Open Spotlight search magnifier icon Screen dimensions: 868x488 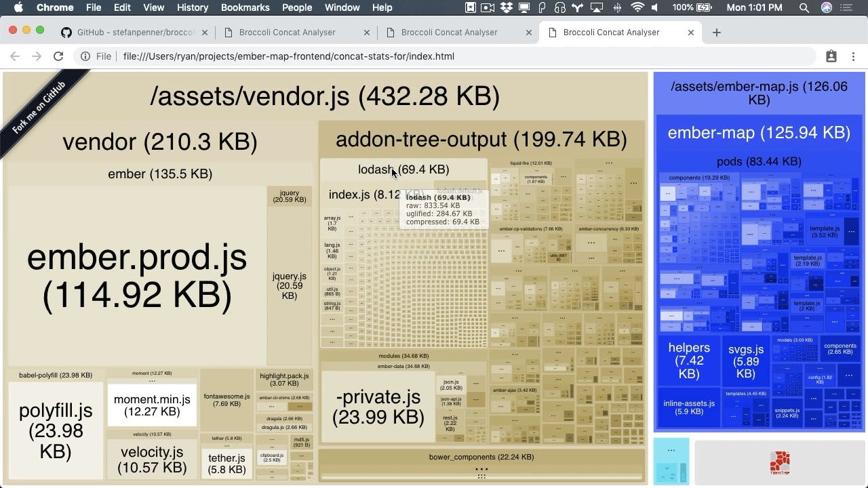point(804,7)
